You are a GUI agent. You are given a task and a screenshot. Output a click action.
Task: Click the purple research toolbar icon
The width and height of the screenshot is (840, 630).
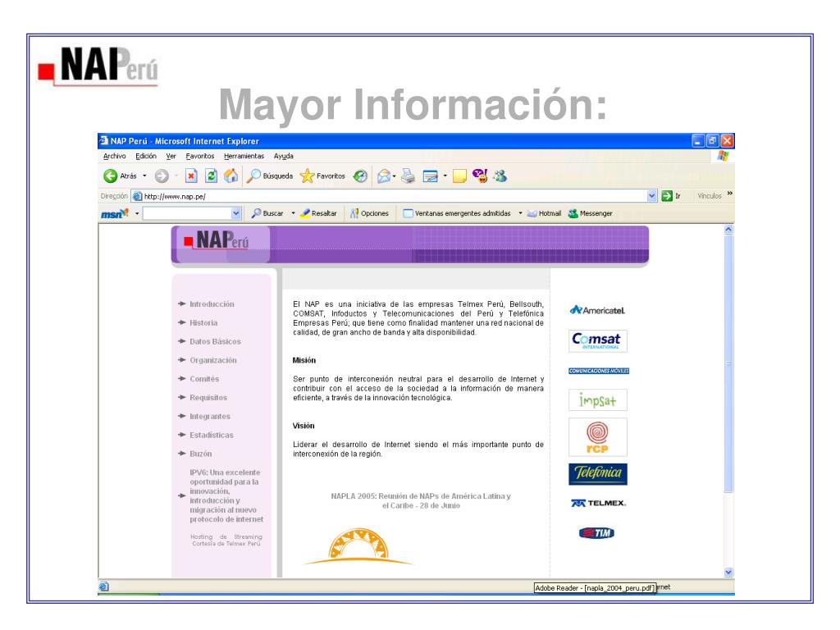pos(480,176)
